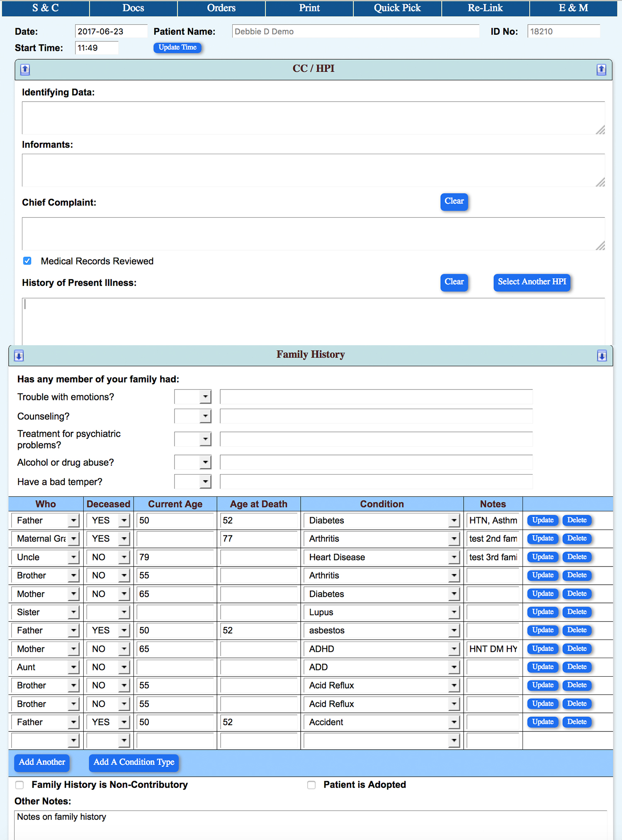Click Select Another HPI button

coord(532,282)
